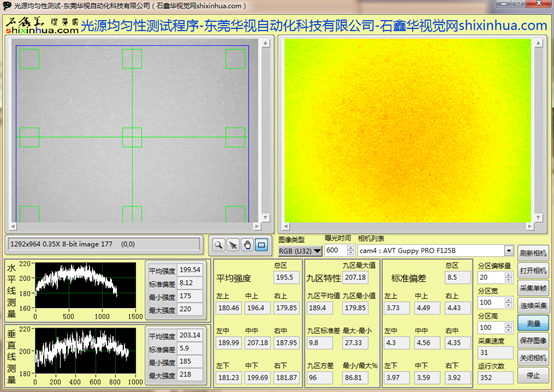Screen dimensions: 554x392
Task: Click the center green ROI box in grayscale image
Action: [132, 137]
